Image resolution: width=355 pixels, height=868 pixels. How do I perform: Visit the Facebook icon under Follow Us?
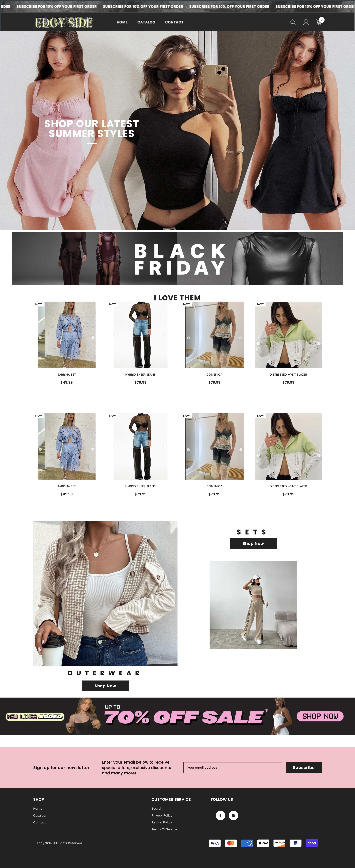pos(220,815)
